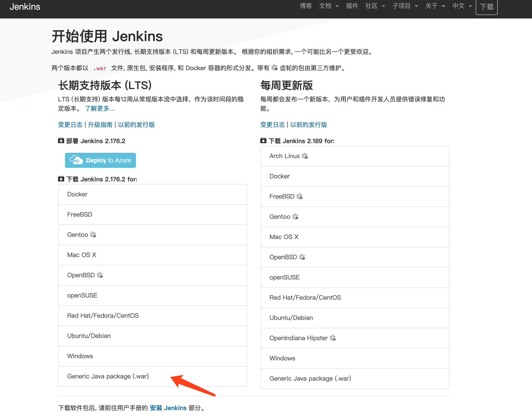532x416 pixels.
Task: Select weekly Red Hat/Fedora/CentOS download
Action: (x=355, y=297)
